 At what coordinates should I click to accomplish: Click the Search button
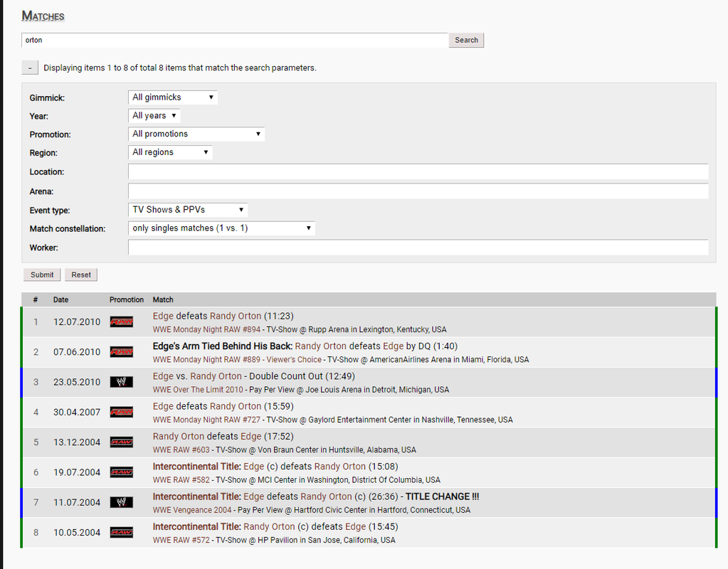[466, 40]
